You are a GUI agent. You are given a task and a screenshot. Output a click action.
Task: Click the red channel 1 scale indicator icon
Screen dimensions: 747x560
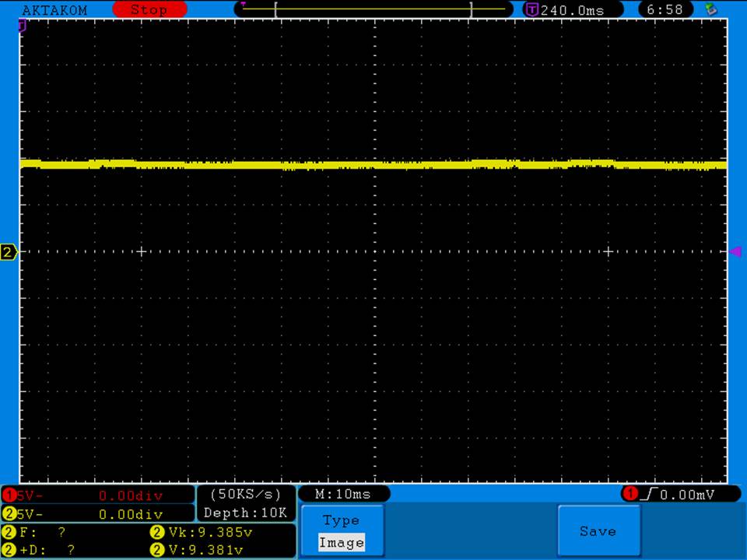click(9, 495)
